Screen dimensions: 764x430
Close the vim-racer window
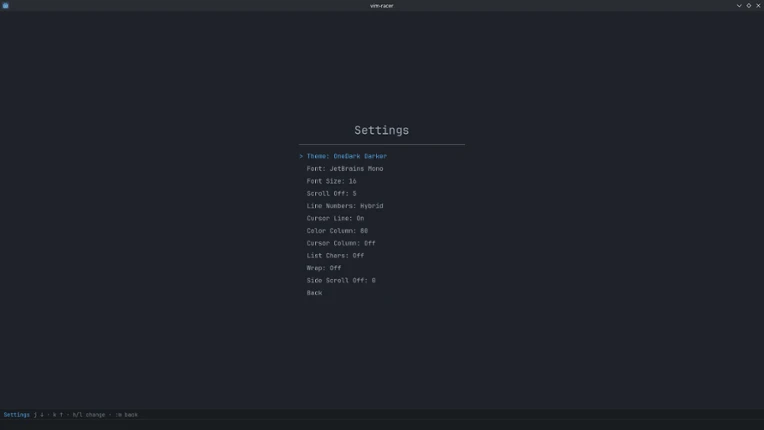click(758, 5)
